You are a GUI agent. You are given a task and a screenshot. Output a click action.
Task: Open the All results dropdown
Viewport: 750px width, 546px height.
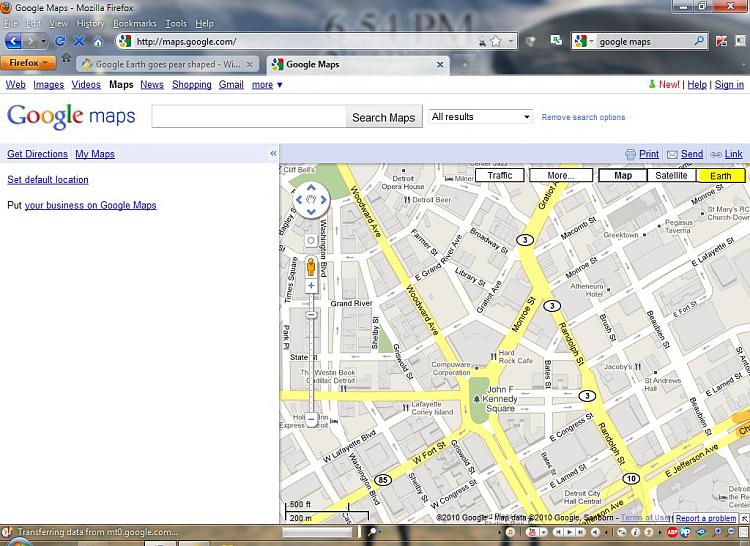tap(480, 117)
